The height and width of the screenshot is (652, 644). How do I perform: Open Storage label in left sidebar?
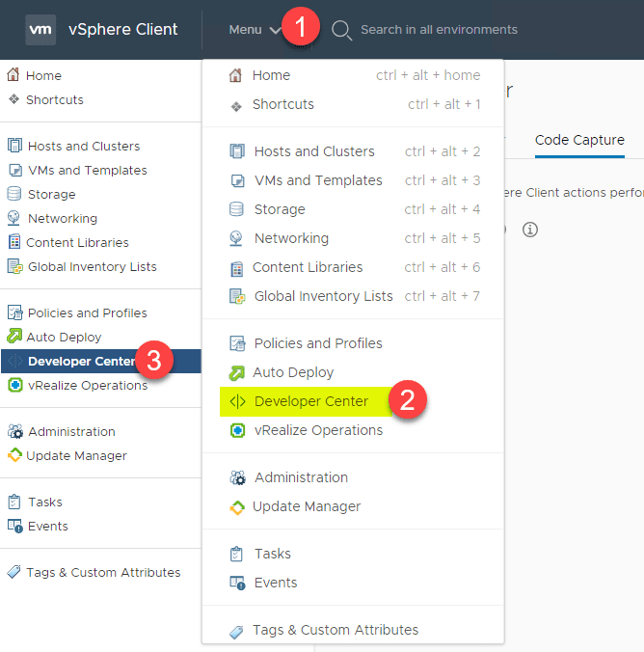tap(51, 194)
